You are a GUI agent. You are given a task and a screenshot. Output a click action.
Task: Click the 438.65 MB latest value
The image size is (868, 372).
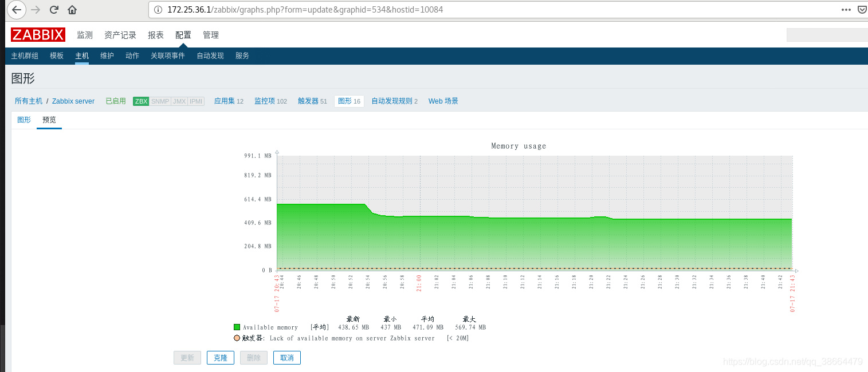pyautogui.click(x=354, y=327)
